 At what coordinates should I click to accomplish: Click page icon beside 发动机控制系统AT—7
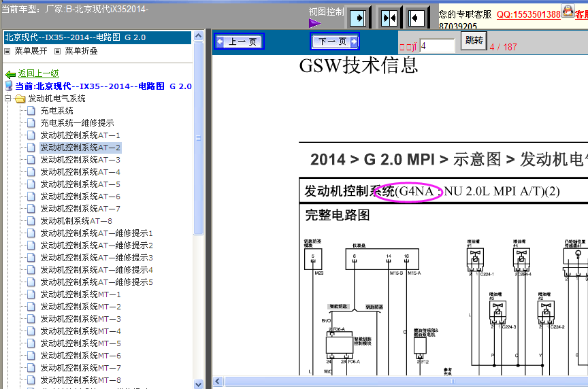pos(31,208)
